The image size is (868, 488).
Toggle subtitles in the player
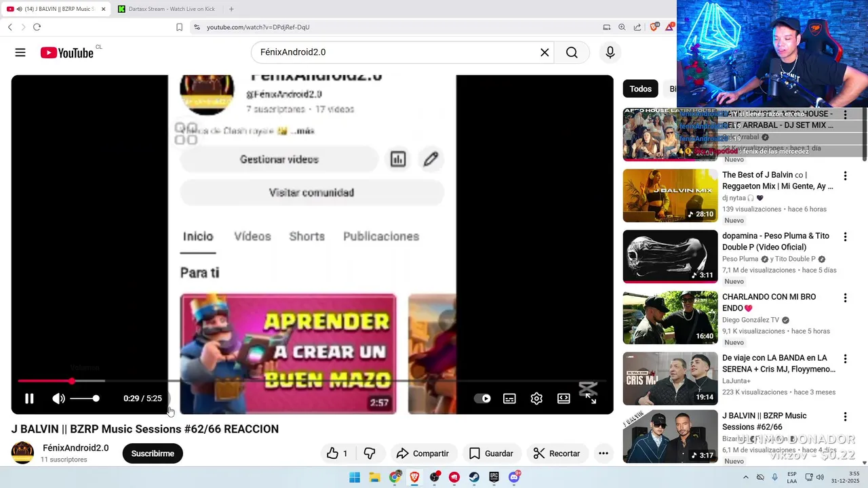point(509,399)
